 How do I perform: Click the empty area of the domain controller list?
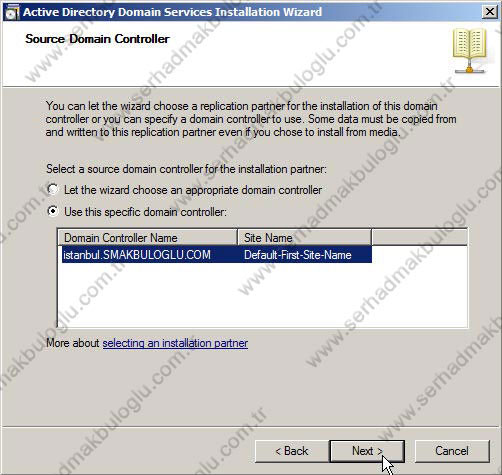point(263,295)
